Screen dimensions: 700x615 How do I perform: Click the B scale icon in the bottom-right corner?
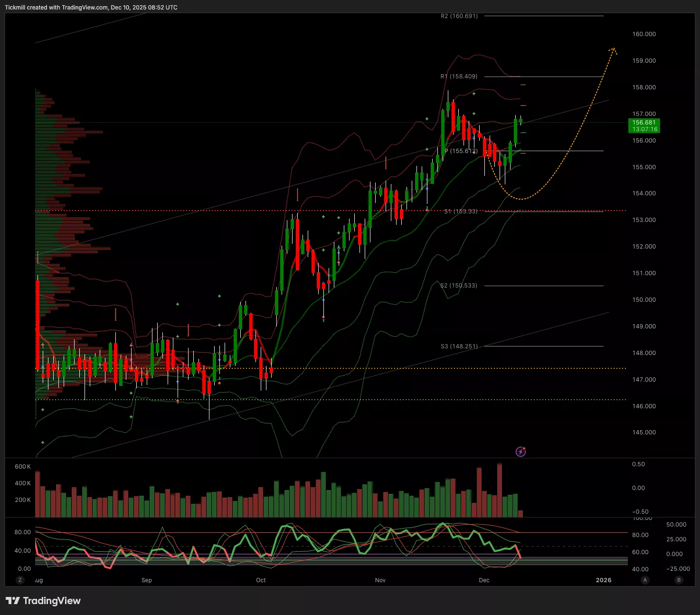(679, 580)
